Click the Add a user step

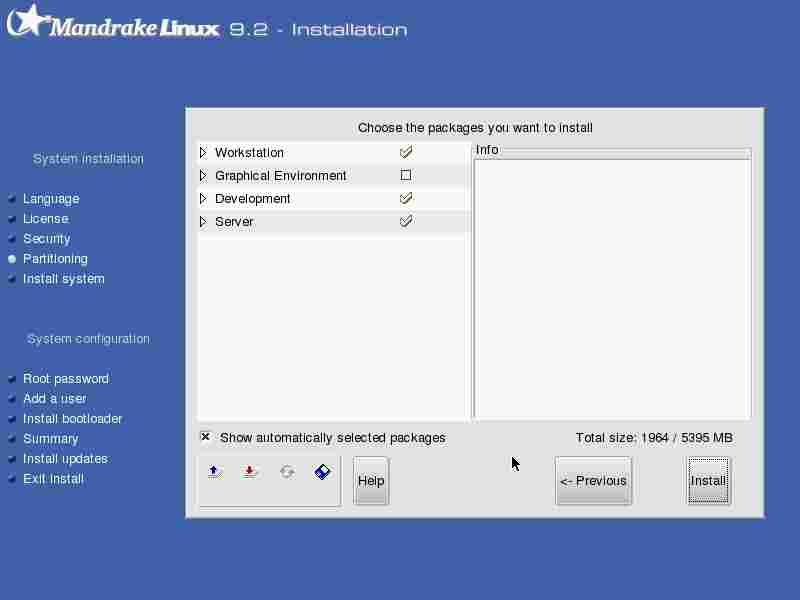(55, 398)
